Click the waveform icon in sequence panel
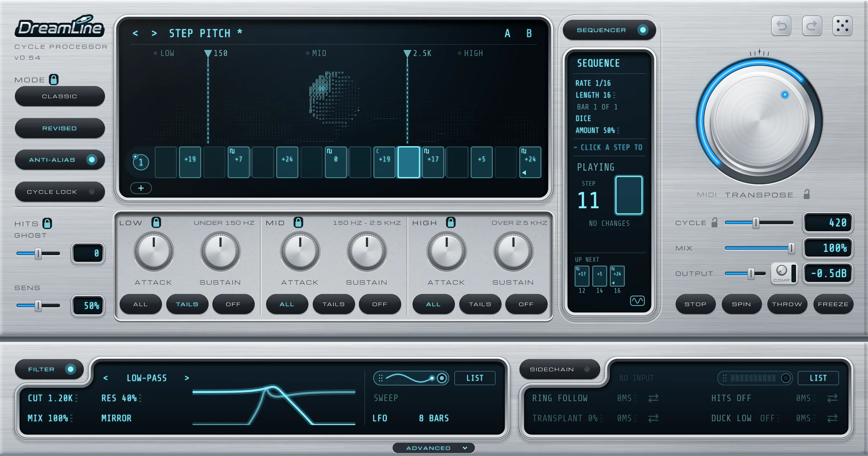 click(637, 301)
